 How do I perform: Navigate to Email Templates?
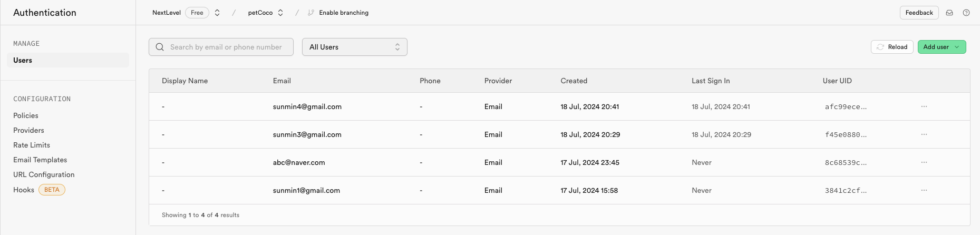[40, 160]
